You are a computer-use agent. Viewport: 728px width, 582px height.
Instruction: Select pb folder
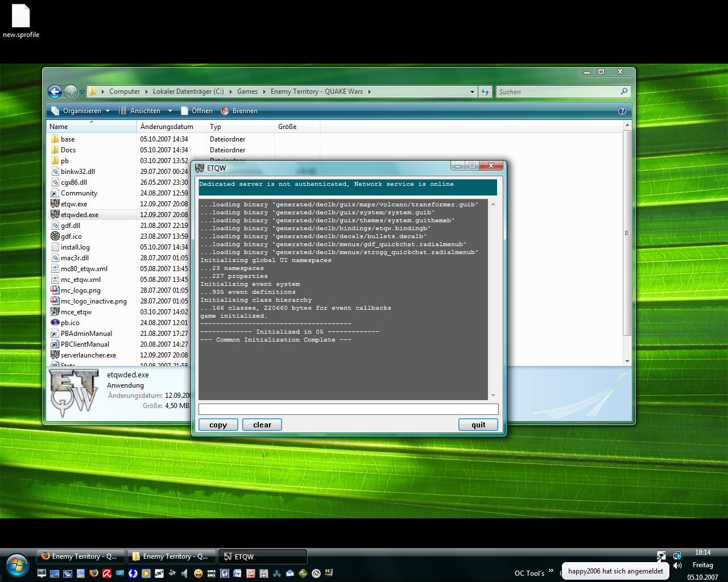(65, 161)
